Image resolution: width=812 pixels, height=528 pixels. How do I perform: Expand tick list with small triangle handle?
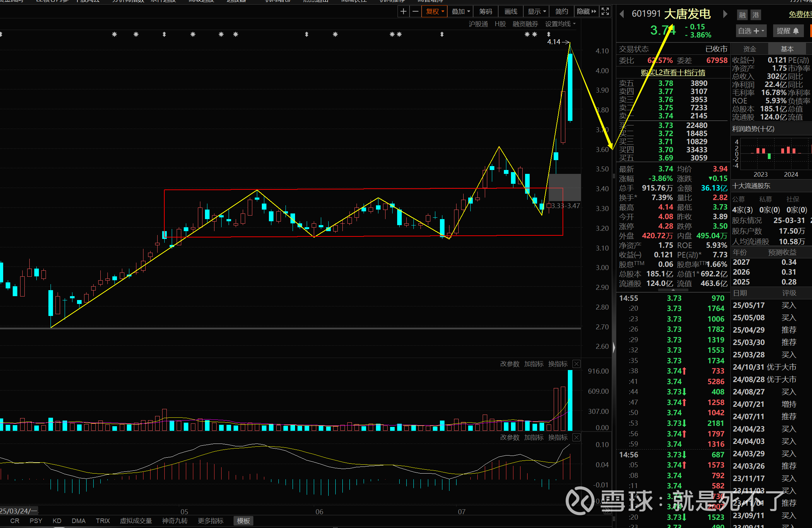(673, 290)
